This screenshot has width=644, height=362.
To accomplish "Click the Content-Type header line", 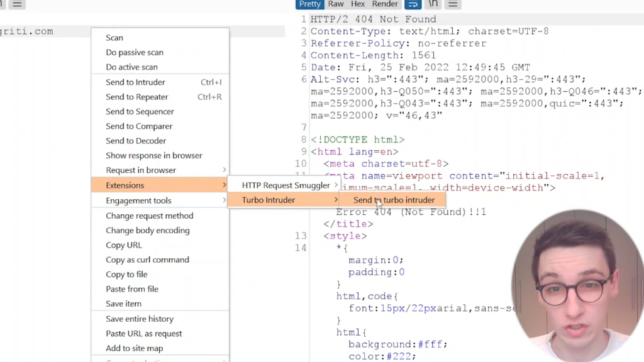I will 430,31.
